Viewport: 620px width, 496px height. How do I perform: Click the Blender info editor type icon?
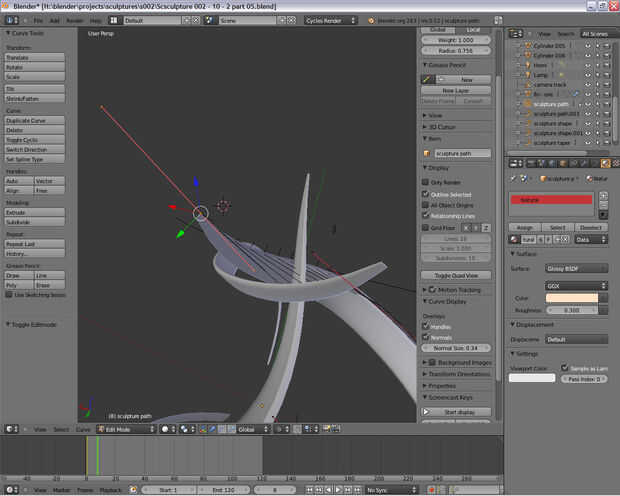pos(9,20)
